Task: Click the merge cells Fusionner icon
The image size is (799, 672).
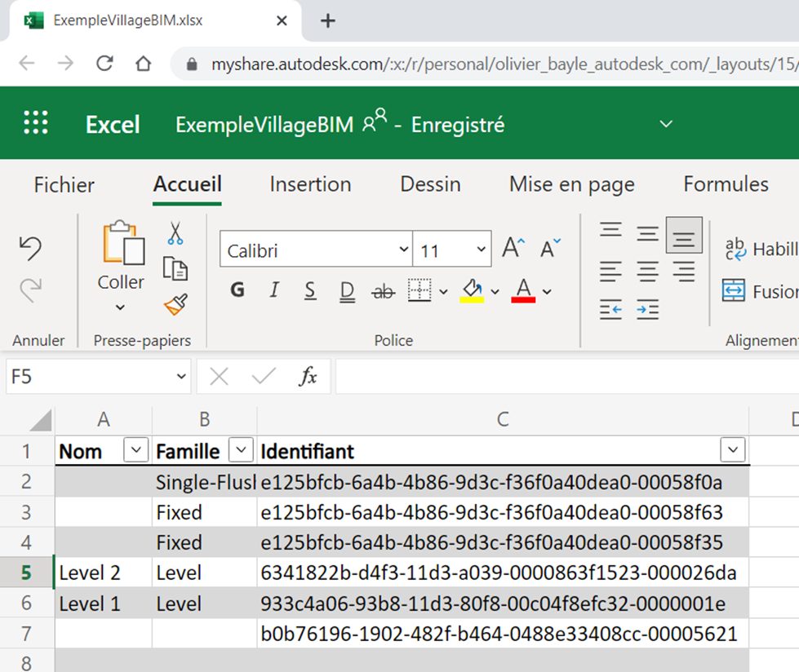Action: tap(734, 290)
